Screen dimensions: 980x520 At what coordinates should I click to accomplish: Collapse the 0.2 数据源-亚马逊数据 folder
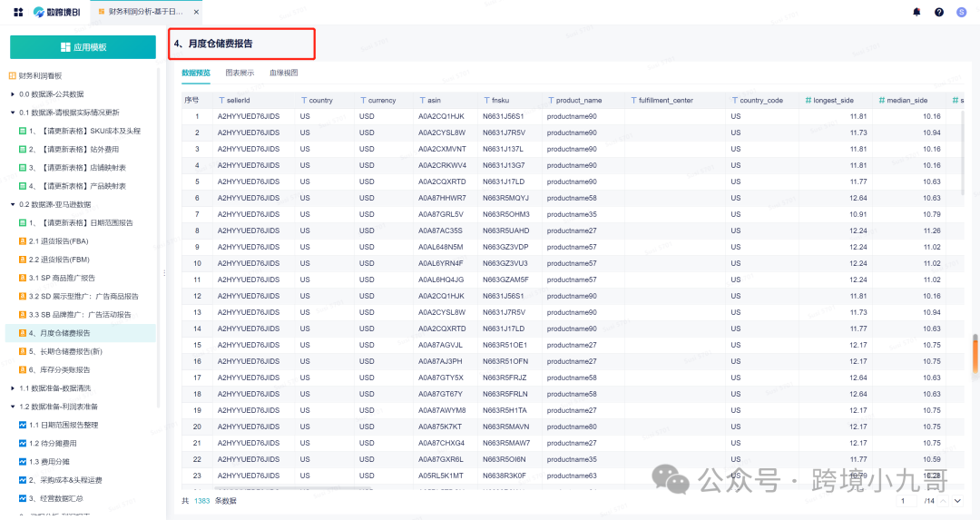pyautogui.click(x=13, y=204)
